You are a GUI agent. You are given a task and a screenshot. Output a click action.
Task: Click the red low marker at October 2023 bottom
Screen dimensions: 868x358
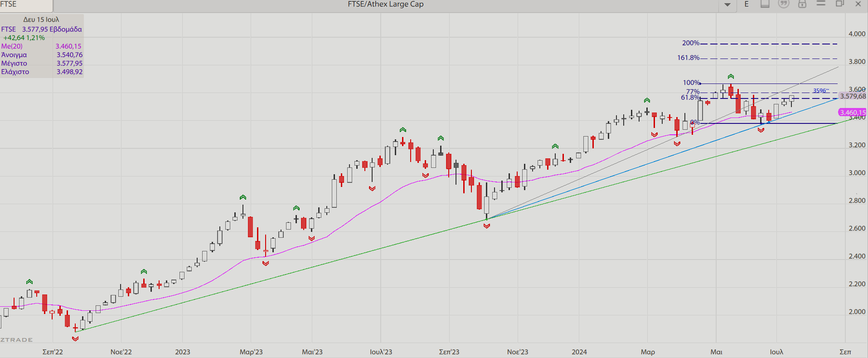click(487, 226)
